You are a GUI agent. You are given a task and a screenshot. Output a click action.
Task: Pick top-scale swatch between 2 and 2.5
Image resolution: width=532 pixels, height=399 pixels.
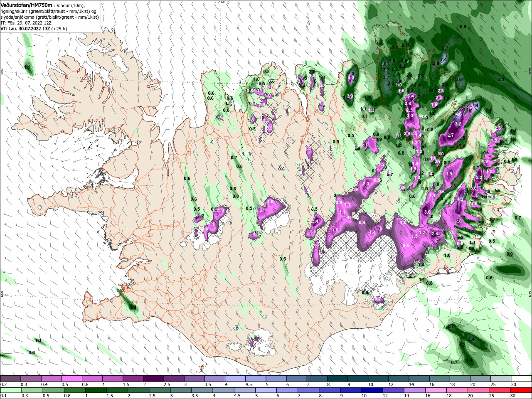(153, 379)
